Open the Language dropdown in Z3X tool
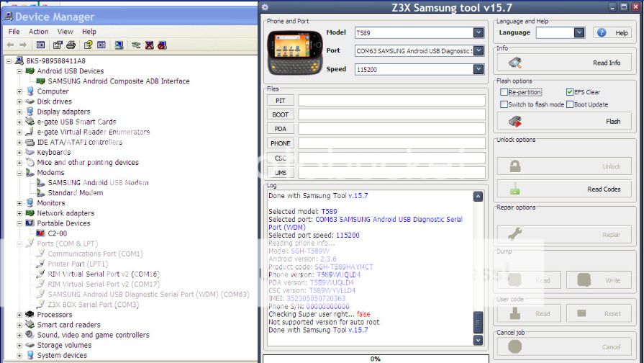Screen dimensions: 644x363 tap(579, 32)
